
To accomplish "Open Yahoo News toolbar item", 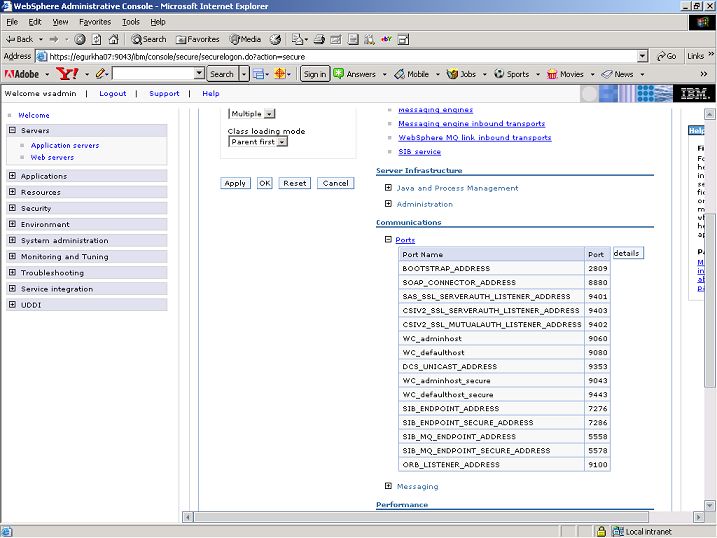I will (x=618, y=74).
